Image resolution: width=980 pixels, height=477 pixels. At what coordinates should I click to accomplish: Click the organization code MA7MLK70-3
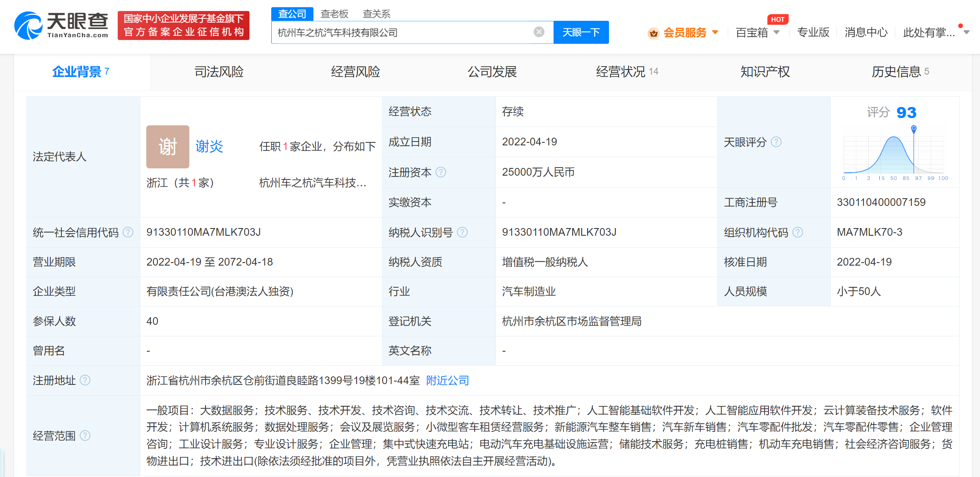(x=870, y=232)
